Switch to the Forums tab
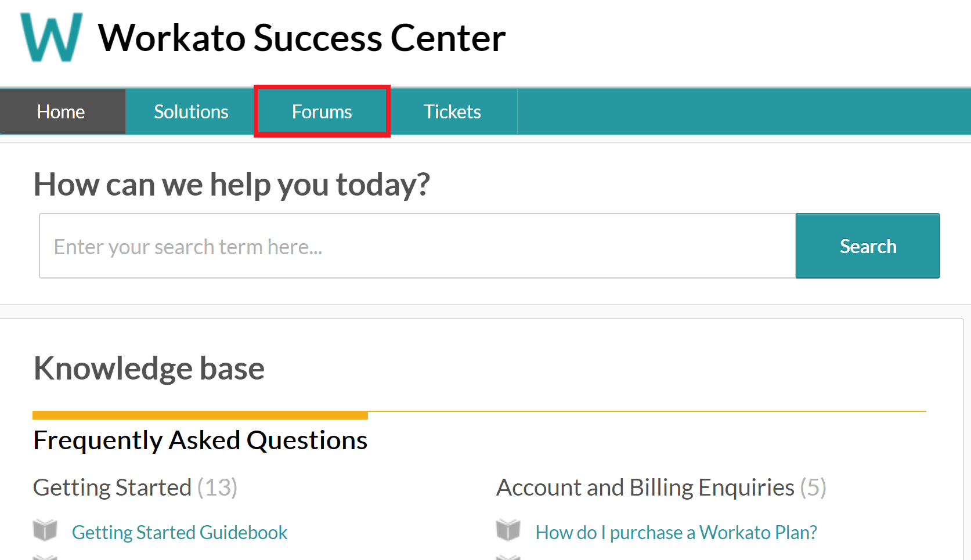Image resolution: width=971 pixels, height=560 pixels. (x=322, y=111)
